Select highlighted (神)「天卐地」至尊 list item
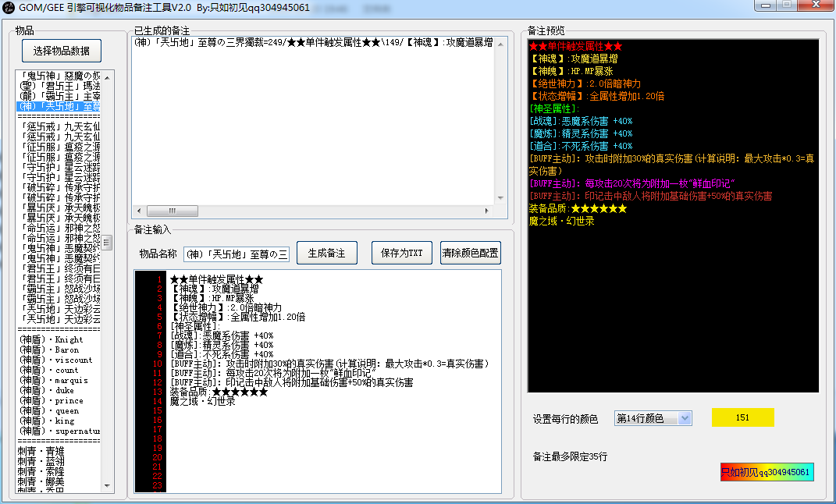Screen dimensions: 836x504 [59, 106]
